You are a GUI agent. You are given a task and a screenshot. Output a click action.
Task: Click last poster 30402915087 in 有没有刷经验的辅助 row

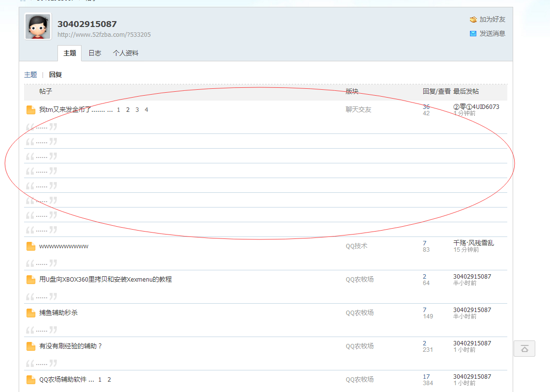[472, 343]
